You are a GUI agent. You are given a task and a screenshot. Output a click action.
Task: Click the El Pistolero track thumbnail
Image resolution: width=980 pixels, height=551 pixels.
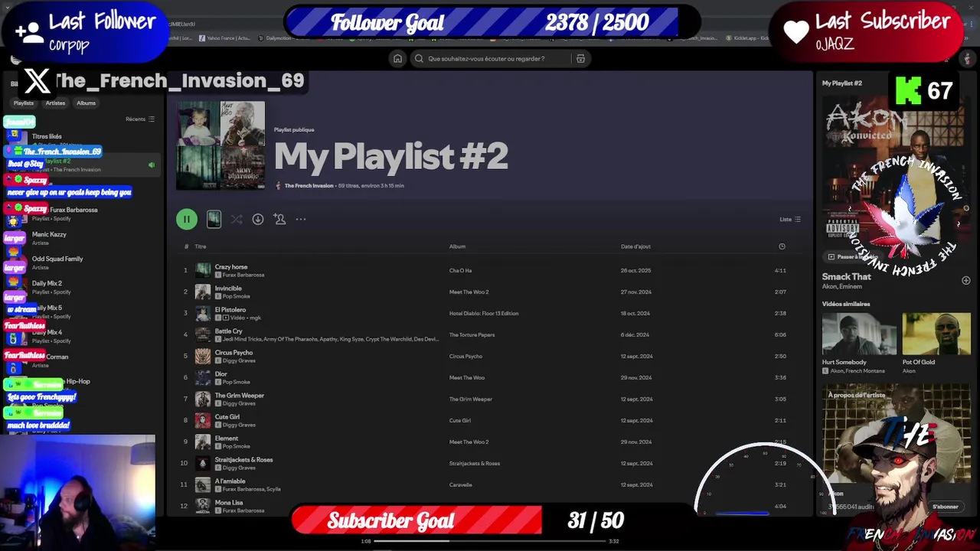[203, 313]
